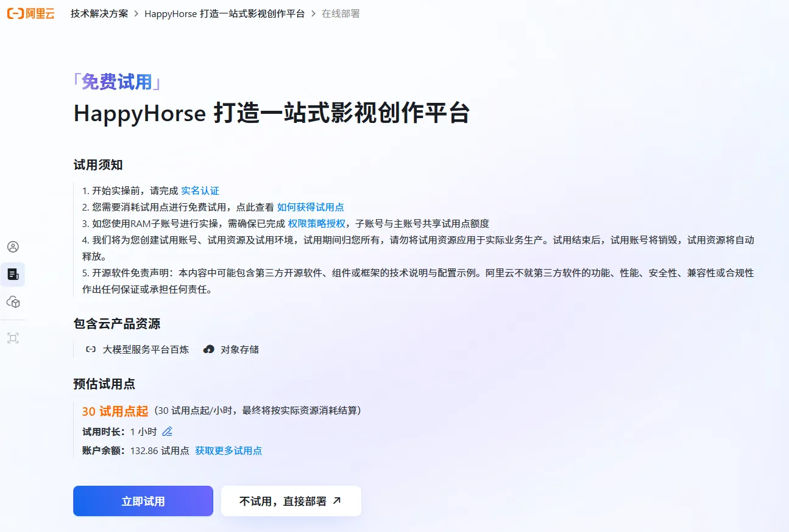Open the Alibaba Cloud logo homepage
This screenshot has width=789, height=532.
pyautogui.click(x=30, y=13)
